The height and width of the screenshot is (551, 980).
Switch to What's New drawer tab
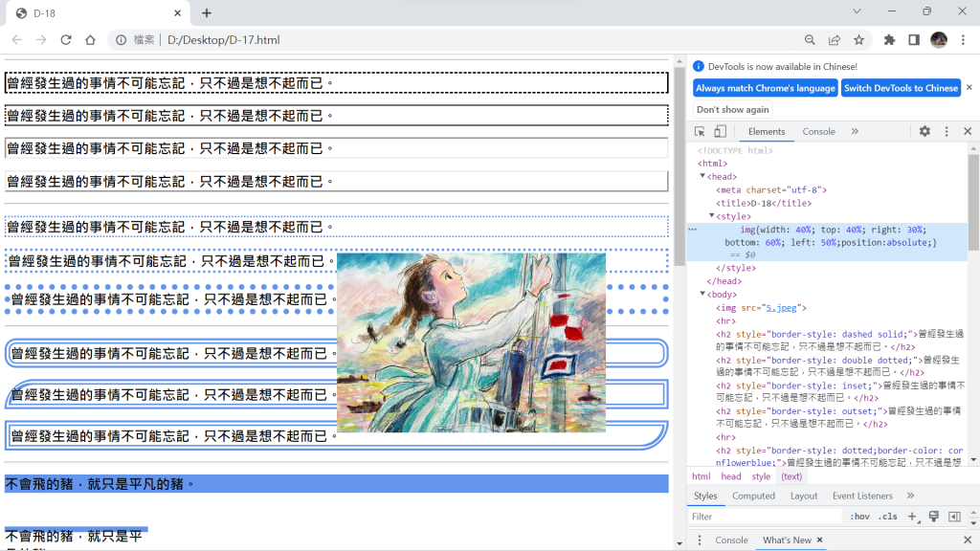(787, 540)
